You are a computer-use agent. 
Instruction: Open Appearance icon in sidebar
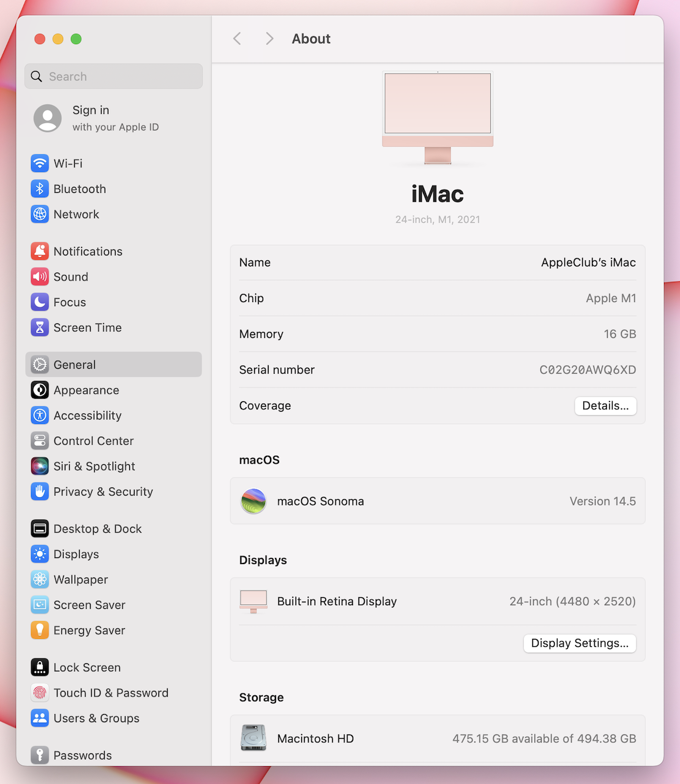pyautogui.click(x=40, y=390)
